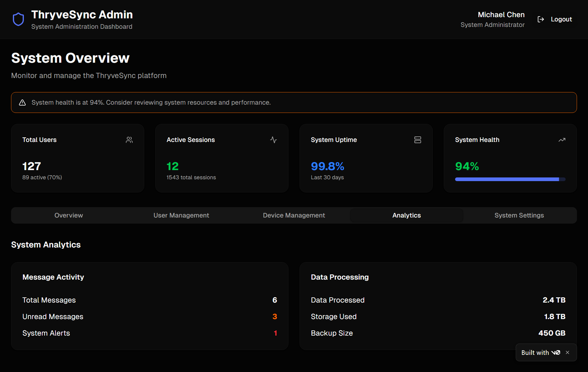Switch to the Overview tab
The image size is (588, 372).
coord(69,215)
